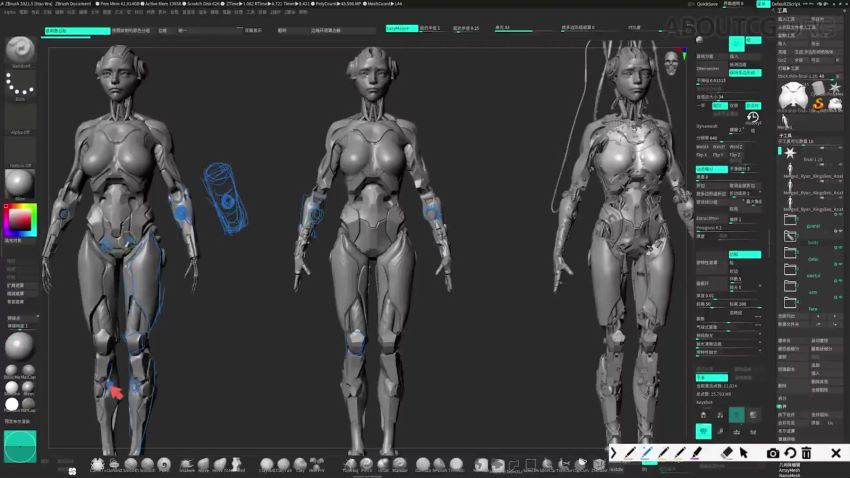Expand the topmost subtool folder above body
The image size is (850, 478).
pos(790,219)
